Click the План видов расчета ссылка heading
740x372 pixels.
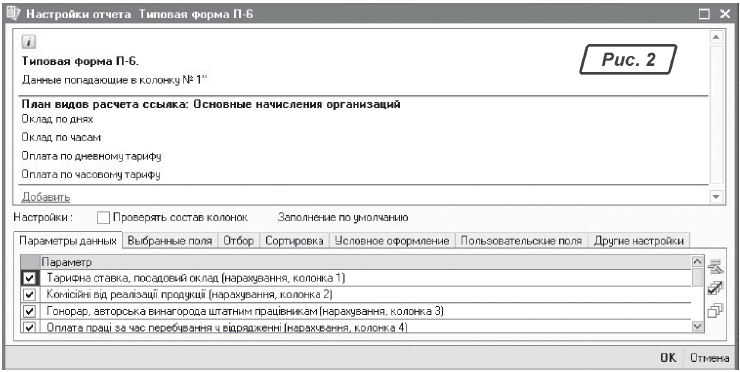211,104
